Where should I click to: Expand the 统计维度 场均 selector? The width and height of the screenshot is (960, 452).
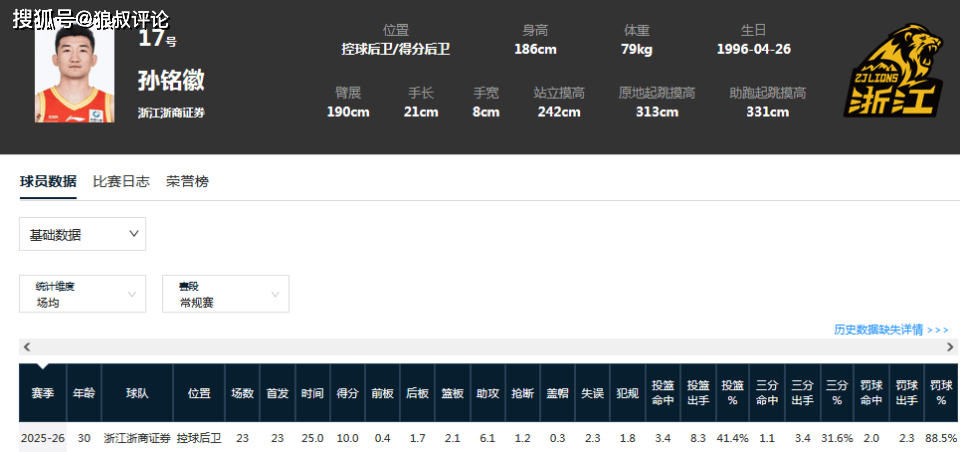click(x=83, y=294)
